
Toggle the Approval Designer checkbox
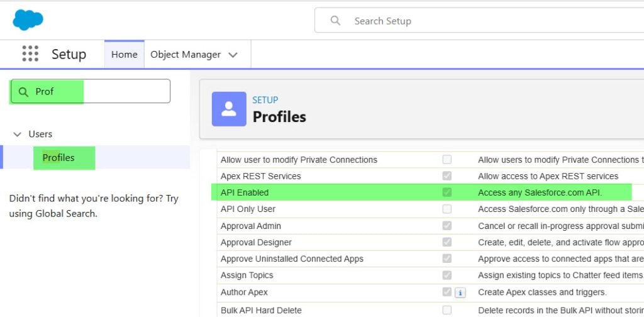447,242
